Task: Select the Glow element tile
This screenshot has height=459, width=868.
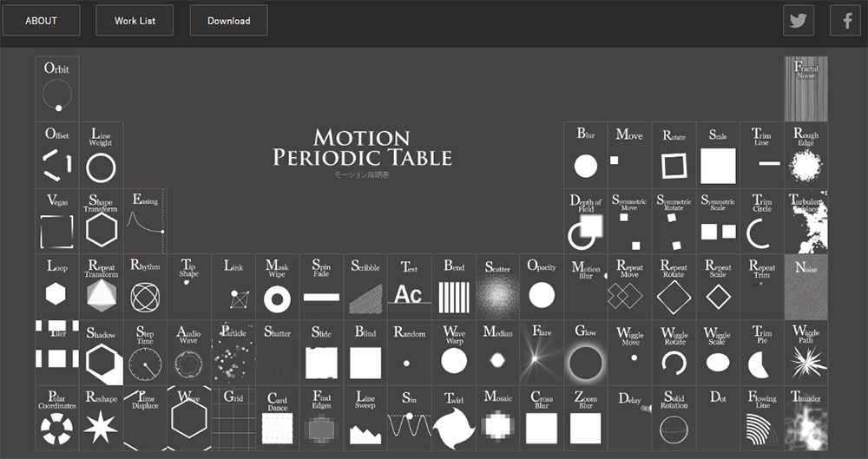Action: click(586, 353)
